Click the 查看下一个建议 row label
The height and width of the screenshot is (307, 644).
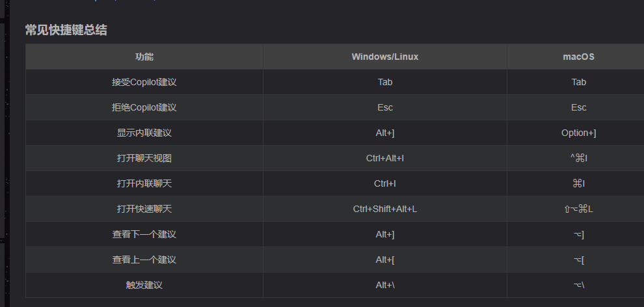point(144,234)
